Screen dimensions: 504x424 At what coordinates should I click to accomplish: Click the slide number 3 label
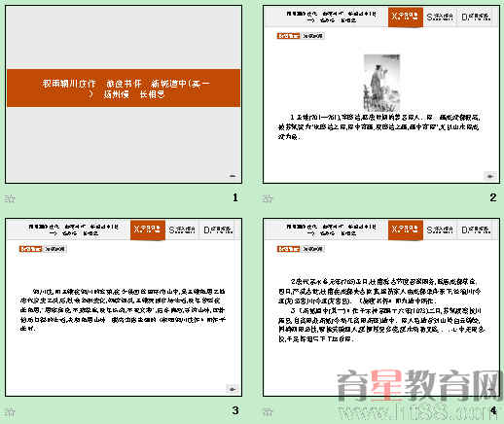pyautogui.click(x=235, y=410)
